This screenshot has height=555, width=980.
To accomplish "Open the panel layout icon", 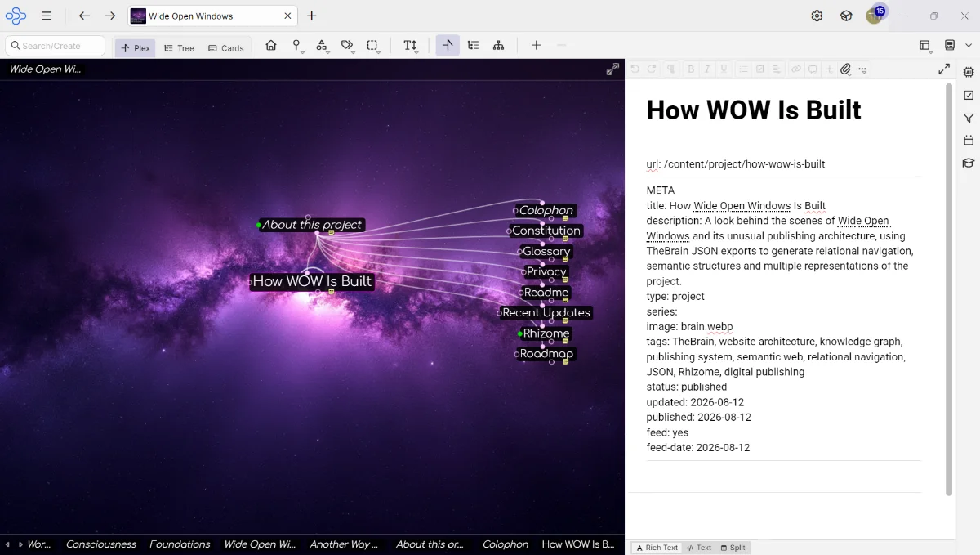I will (924, 46).
